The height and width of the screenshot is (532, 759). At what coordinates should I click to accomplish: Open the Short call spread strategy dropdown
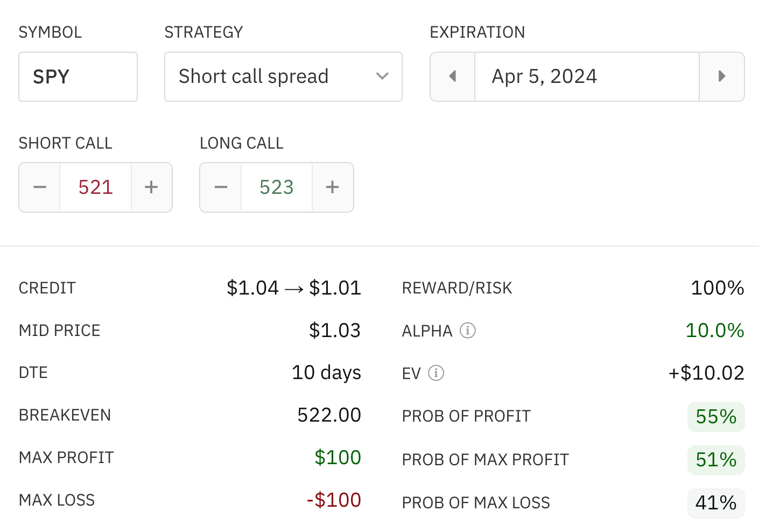(x=283, y=76)
